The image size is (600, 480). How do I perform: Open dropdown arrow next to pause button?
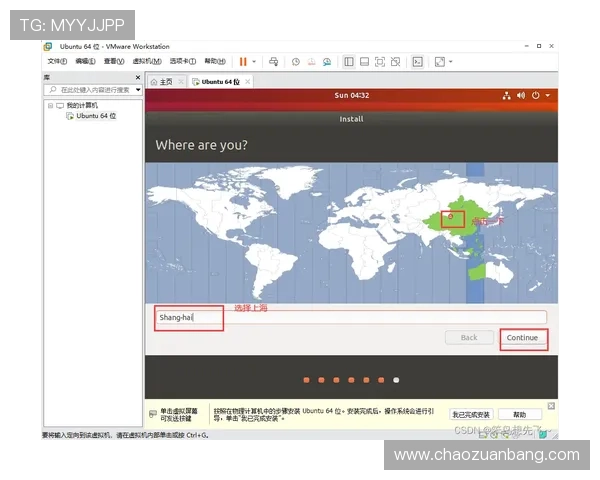(254, 61)
